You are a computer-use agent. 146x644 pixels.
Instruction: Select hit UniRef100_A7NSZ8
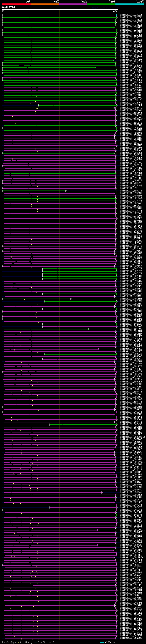coord(131,20)
